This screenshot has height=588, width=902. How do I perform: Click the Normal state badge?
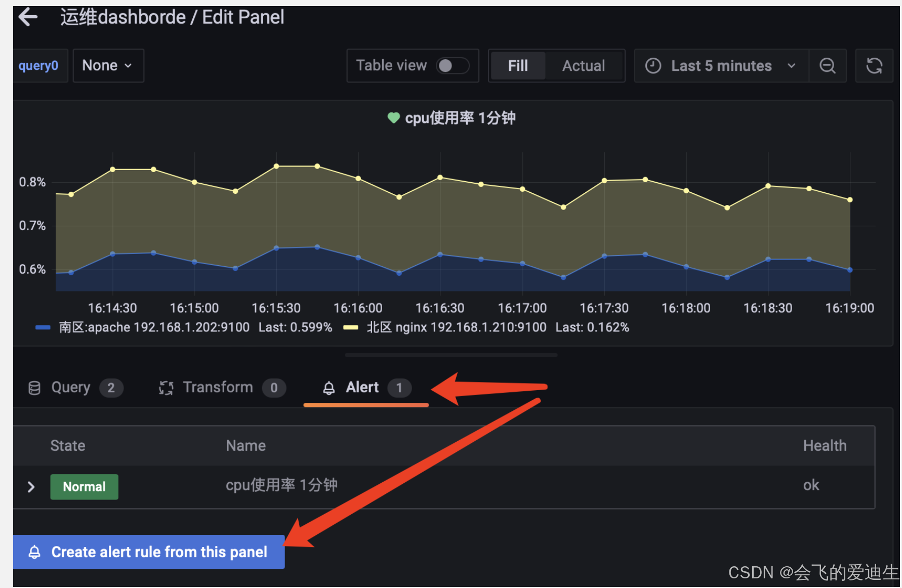(x=84, y=487)
